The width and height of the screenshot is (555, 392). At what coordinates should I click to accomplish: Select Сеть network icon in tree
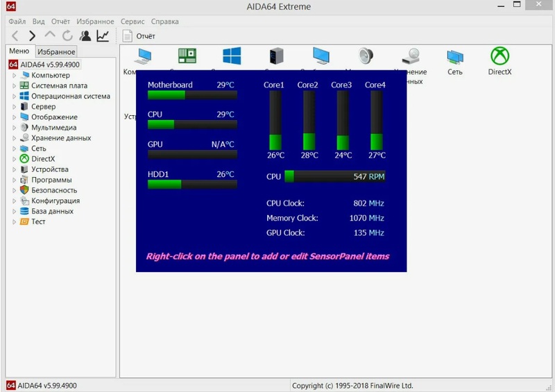coord(24,148)
